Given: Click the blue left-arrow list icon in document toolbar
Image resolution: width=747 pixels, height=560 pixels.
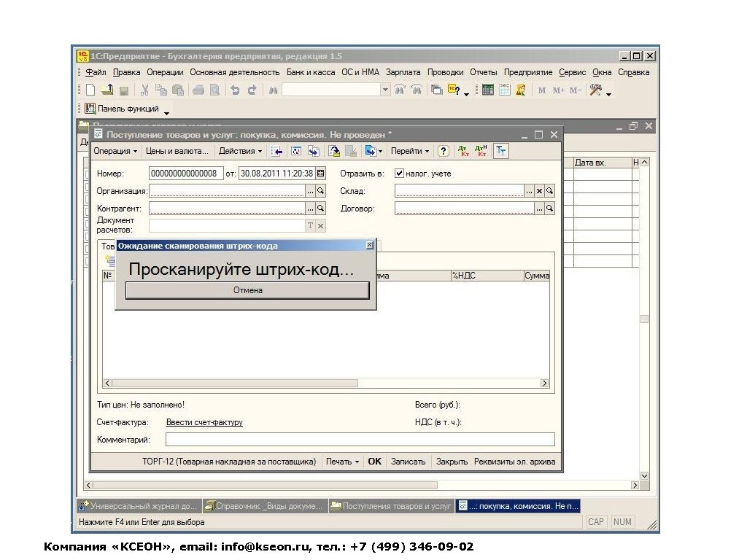Looking at the screenshot, I should tap(276, 151).
